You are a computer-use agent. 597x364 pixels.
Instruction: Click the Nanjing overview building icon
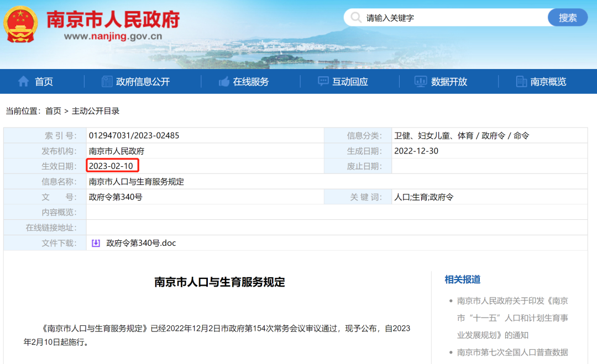(521, 82)
